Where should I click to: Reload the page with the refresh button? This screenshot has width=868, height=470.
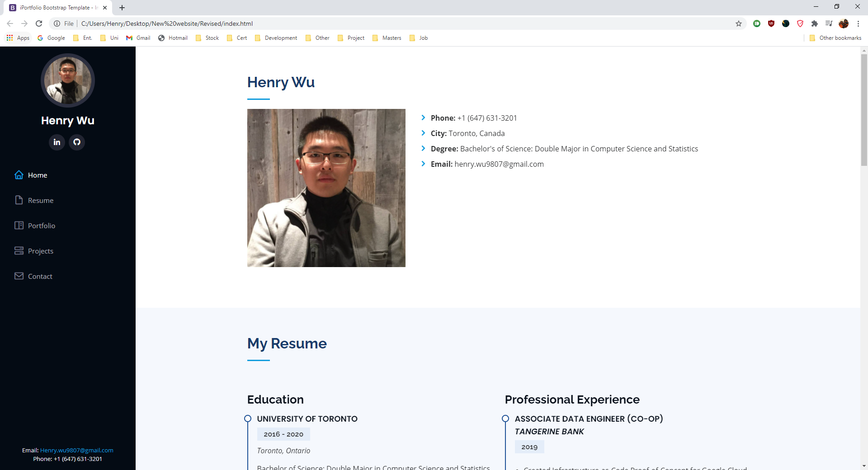[x=39, y=23]
